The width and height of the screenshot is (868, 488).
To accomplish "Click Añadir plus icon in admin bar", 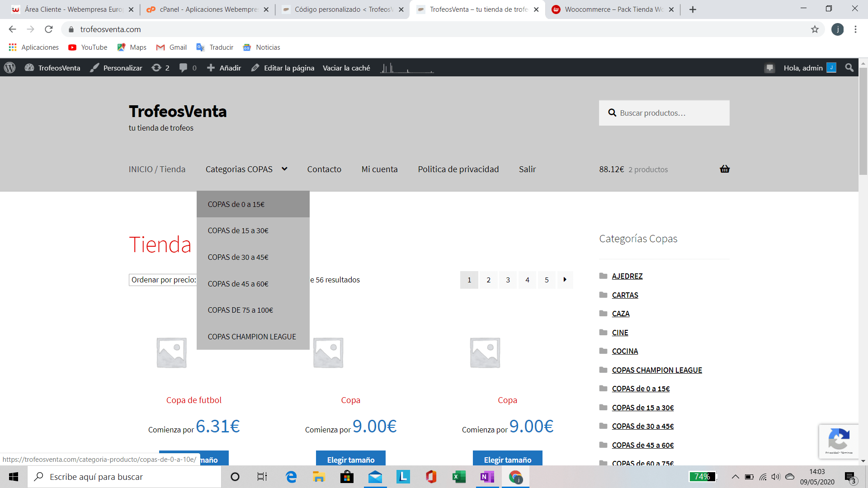I will [211, 68].
